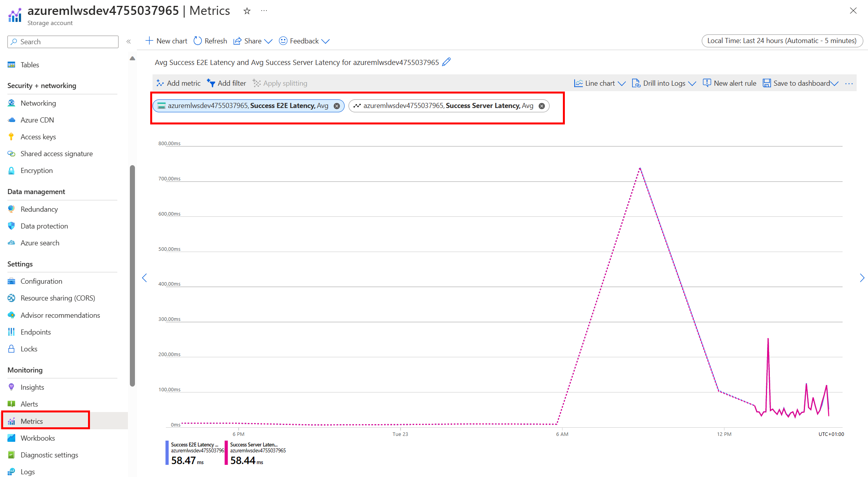Click the Add filter funnel icon
The height and width of the screenshot is (477, 868).
pyautogui.click(x=211, y=83)
